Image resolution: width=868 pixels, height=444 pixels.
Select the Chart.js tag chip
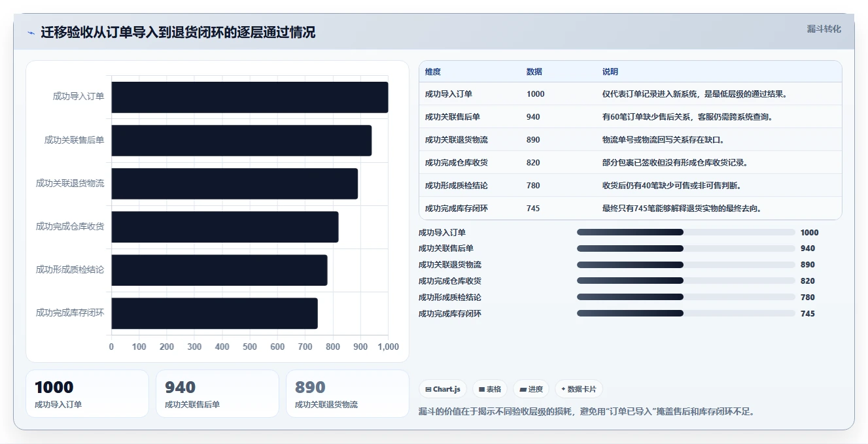pos(443,389)
